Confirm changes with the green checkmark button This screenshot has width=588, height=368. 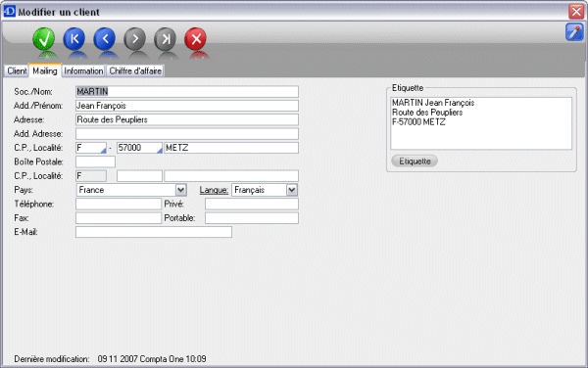click(44, 39)
